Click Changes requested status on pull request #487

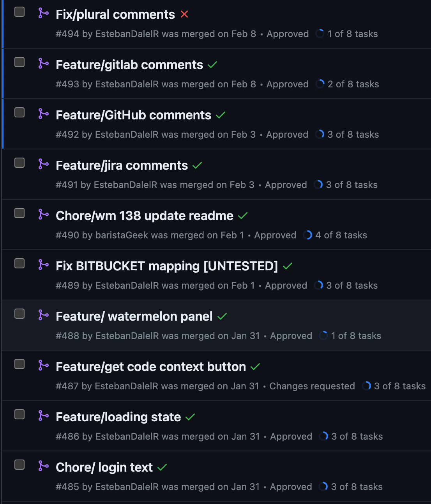pos(312,386)
